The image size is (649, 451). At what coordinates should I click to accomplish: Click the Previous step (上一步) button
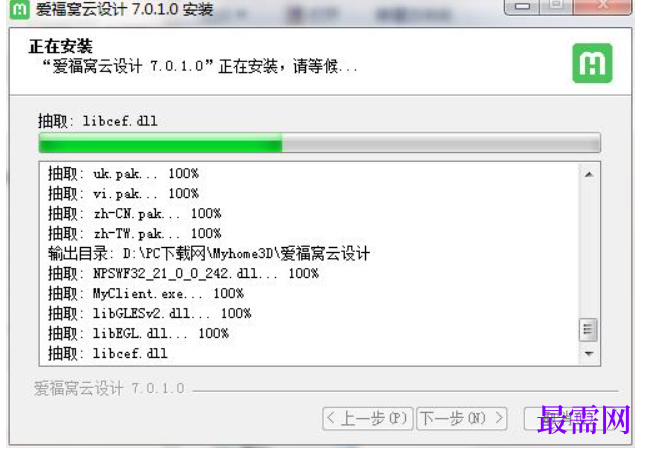[368, 419]
